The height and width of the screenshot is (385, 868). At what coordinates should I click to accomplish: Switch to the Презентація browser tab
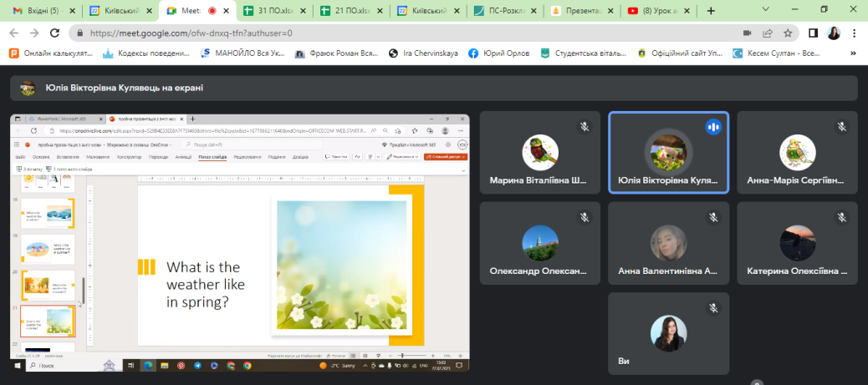click(x=582, y=11)
